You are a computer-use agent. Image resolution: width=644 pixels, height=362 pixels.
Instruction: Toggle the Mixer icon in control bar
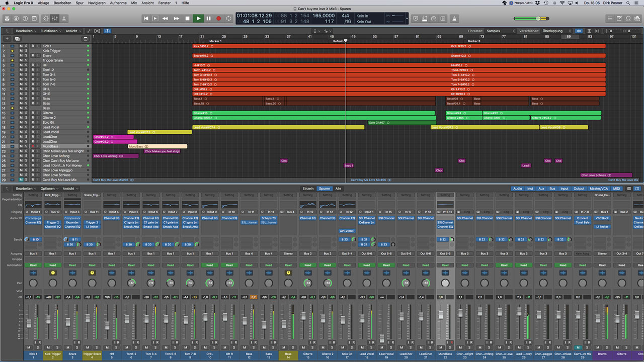point(55,19)
